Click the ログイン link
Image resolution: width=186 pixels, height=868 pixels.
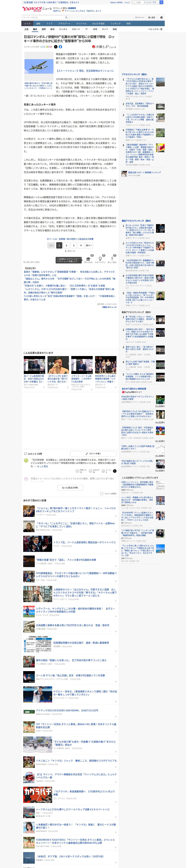click(x=57, y=11)
